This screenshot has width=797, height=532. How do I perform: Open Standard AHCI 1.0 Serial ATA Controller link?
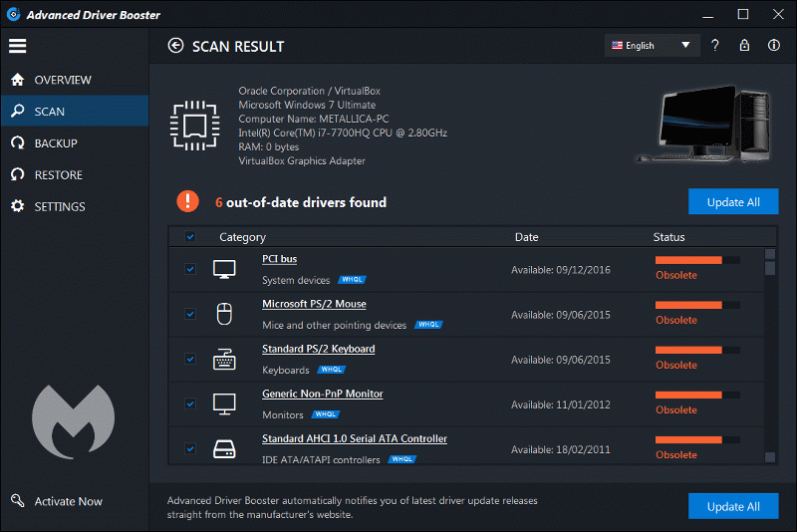[x=355, y=438]
